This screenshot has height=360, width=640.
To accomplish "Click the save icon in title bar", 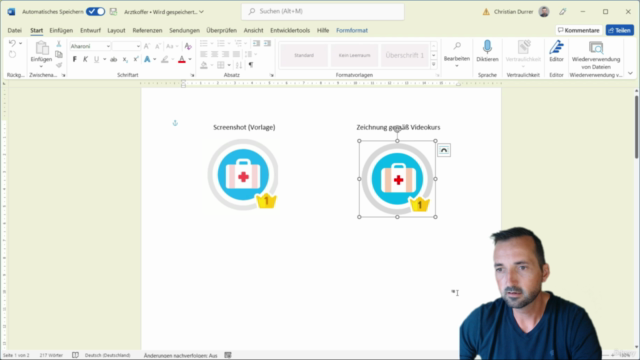I will (x=113, y=12).
